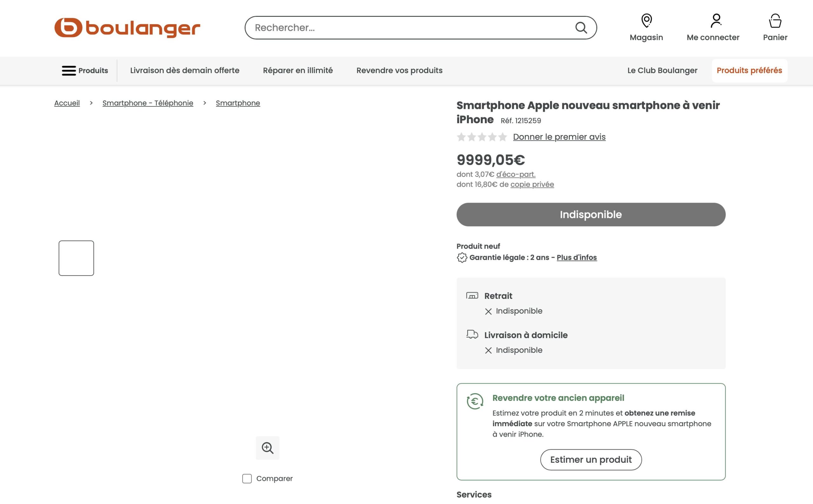Open the copie privée link

(532, 184)
